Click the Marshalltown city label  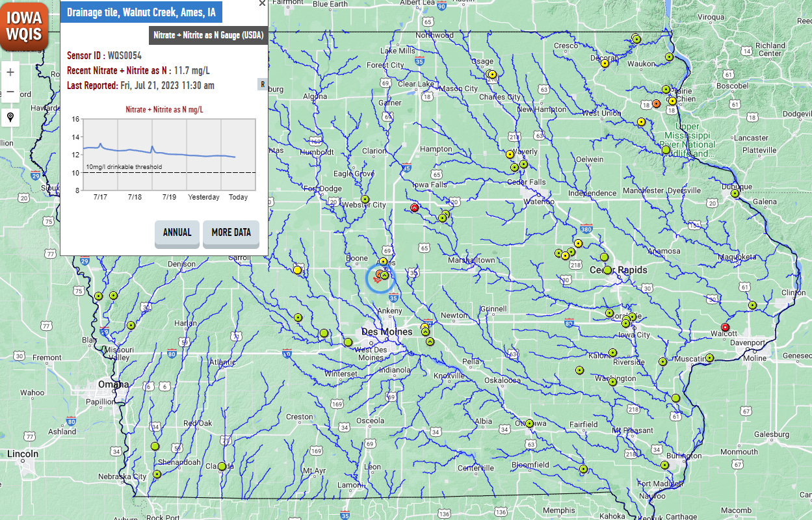point(471,260)
